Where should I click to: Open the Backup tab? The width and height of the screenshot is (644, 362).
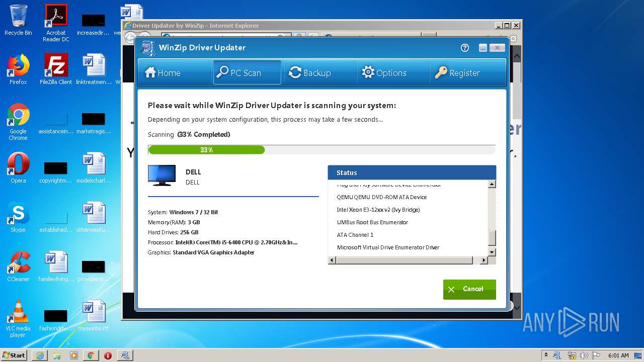click(x=310, y=73)
